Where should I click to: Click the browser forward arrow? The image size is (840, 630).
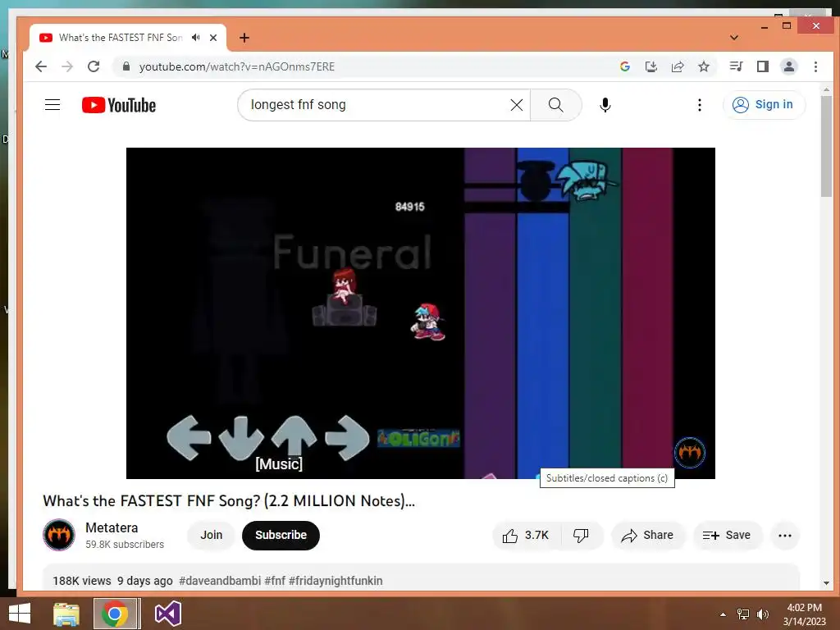pyautogui.click(x=67, y=66)
